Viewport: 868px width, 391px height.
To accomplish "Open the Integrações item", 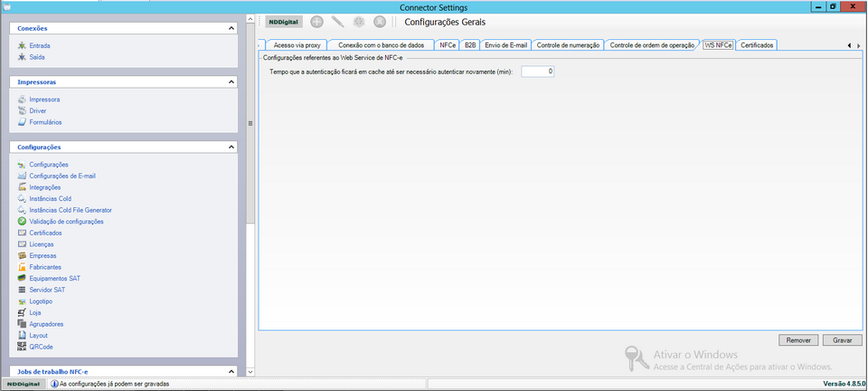I will pos(45,187).
